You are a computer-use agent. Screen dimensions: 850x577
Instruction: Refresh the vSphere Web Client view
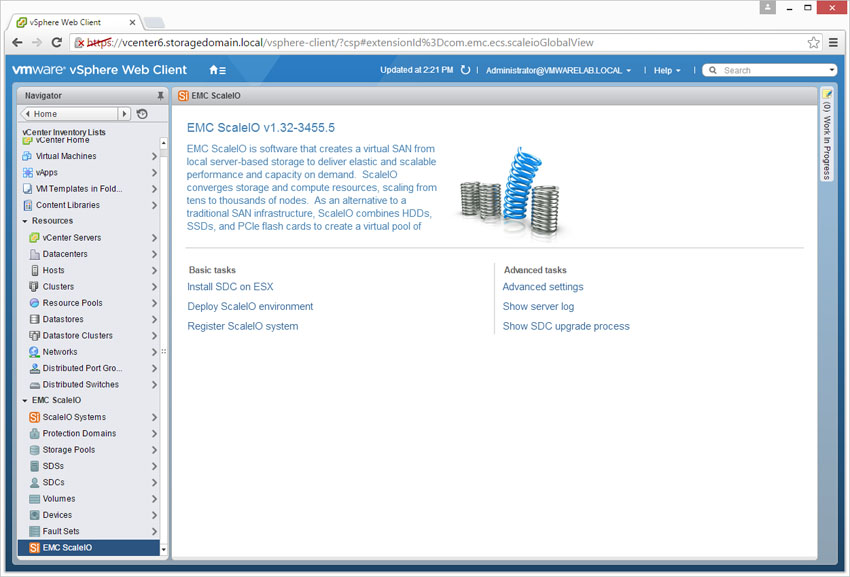(465, 70)
